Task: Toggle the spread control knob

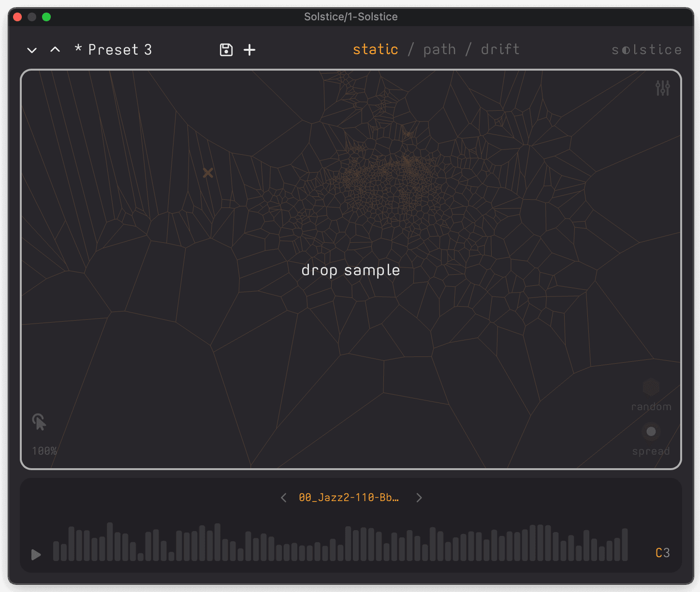Action: tap(651, 431)
